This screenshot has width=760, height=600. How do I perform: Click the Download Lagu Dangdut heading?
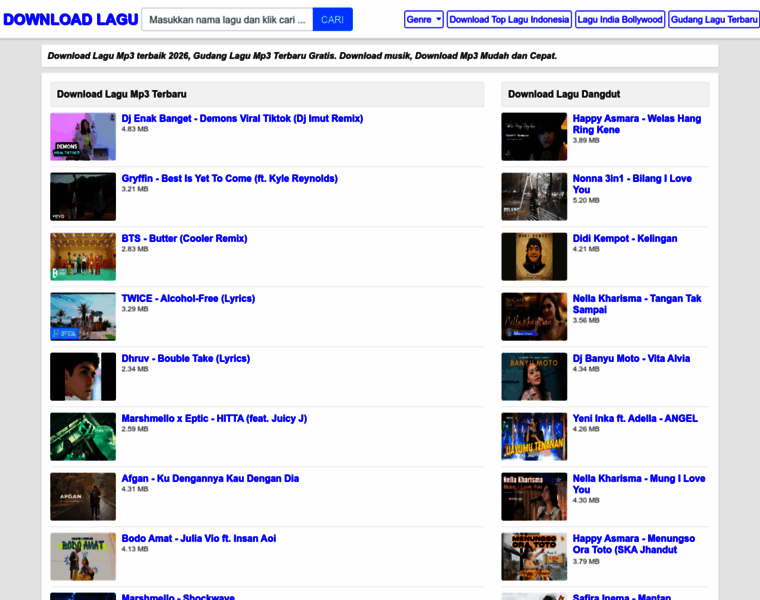point(564,94)
